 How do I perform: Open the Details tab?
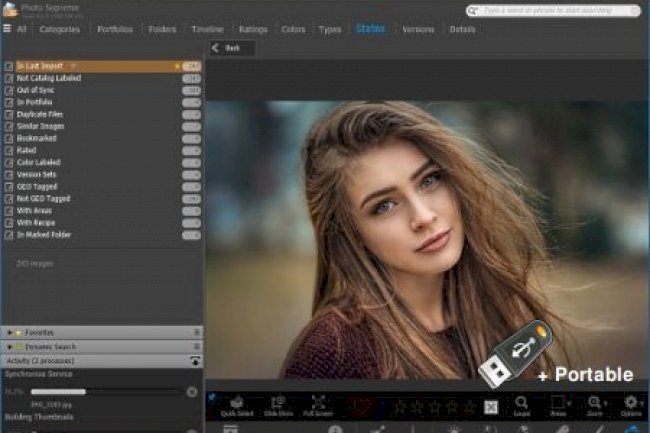click(x=462, y=29)
